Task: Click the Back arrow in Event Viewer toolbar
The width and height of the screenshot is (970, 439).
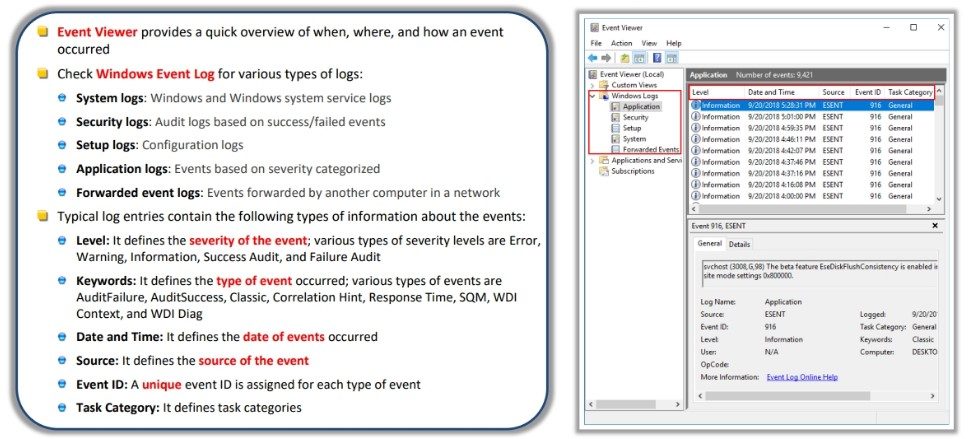Action: coord(593,58)
